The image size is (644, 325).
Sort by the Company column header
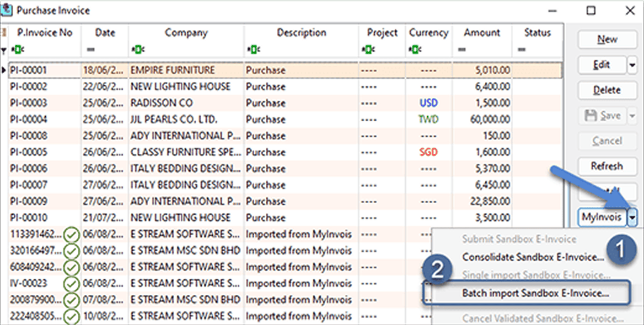pyautogui.click(x=186, y=33)
